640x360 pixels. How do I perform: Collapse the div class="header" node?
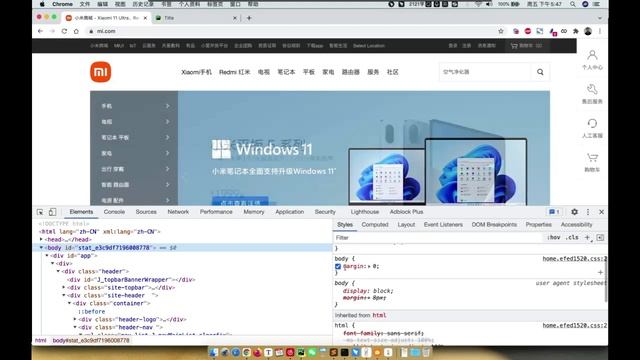pos(58,271)
